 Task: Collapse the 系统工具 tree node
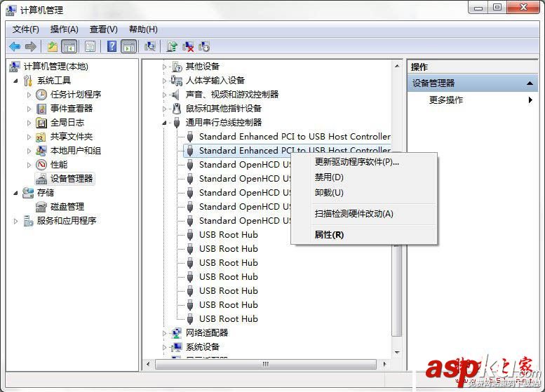(x=15, y=81)
